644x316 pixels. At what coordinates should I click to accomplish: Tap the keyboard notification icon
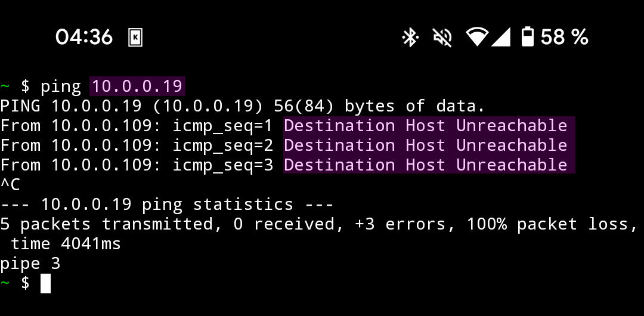click(135, 38)
